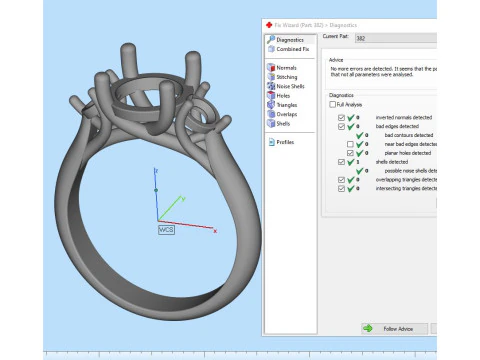This screenshot has height=360, width=480.
Task: Select the Normals fix icon
Action: (x=271, y=68)
